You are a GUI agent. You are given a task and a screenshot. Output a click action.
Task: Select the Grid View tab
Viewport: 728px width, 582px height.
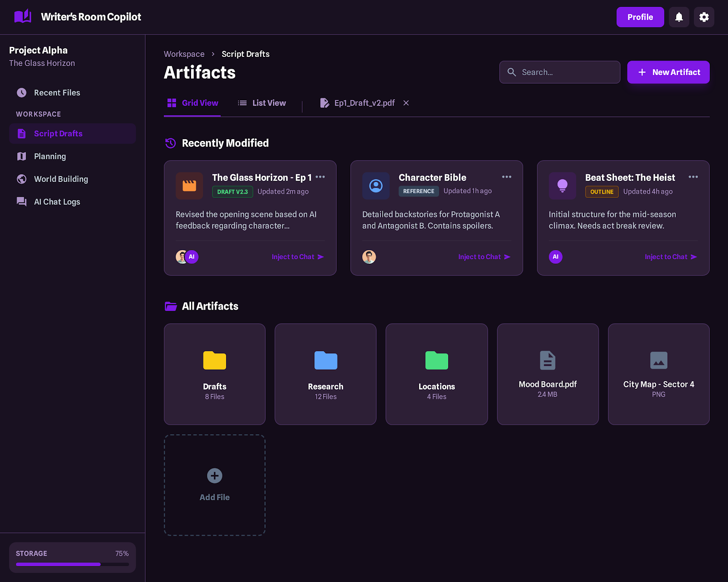point(192,103)
